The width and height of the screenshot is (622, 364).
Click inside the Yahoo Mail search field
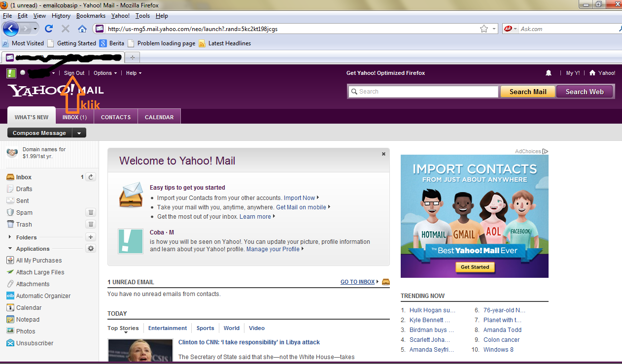pyautogui.click(x=423, y=92)
